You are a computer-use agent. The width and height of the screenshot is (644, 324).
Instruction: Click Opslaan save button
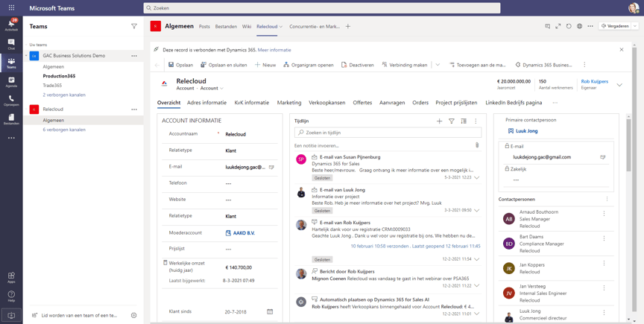[x=179, y=65]
